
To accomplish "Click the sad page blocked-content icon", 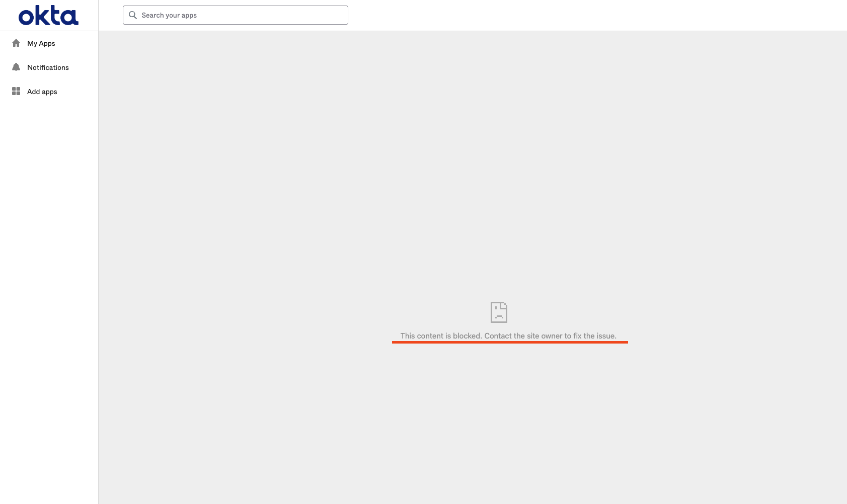I will point(499,312).
